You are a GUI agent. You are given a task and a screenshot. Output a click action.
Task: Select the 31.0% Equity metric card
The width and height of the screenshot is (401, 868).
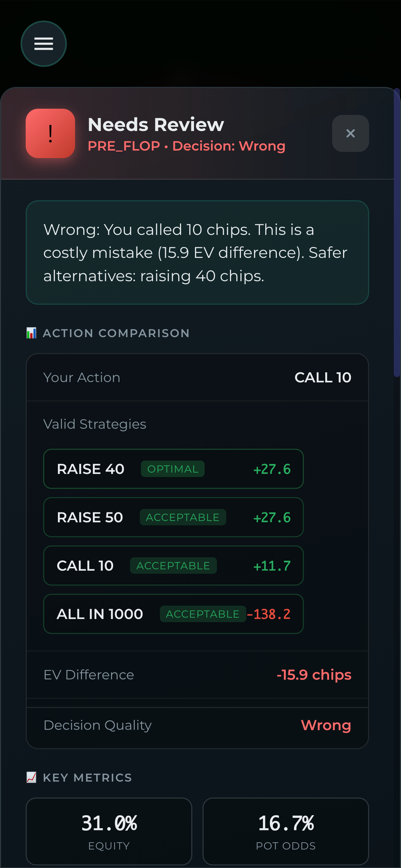(109, 831)
